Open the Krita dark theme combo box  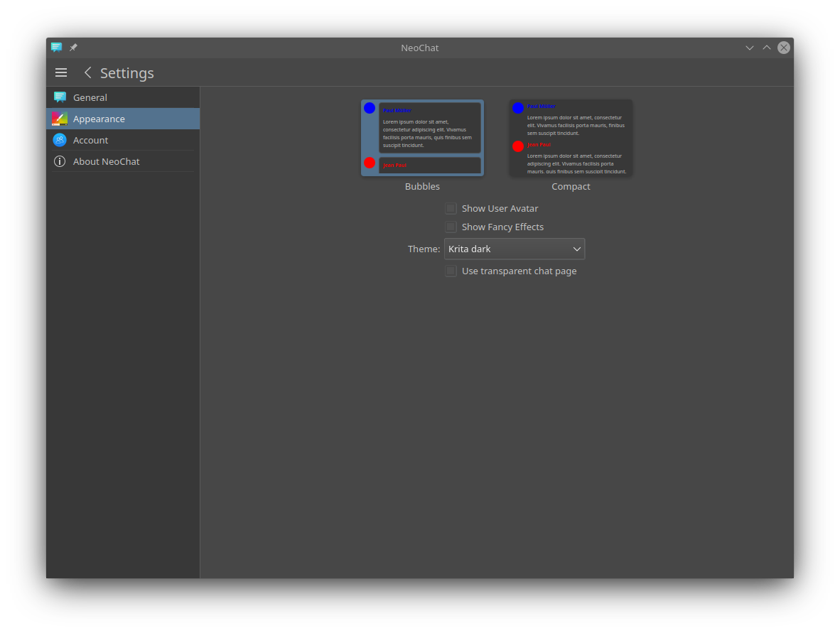point(508,249)
